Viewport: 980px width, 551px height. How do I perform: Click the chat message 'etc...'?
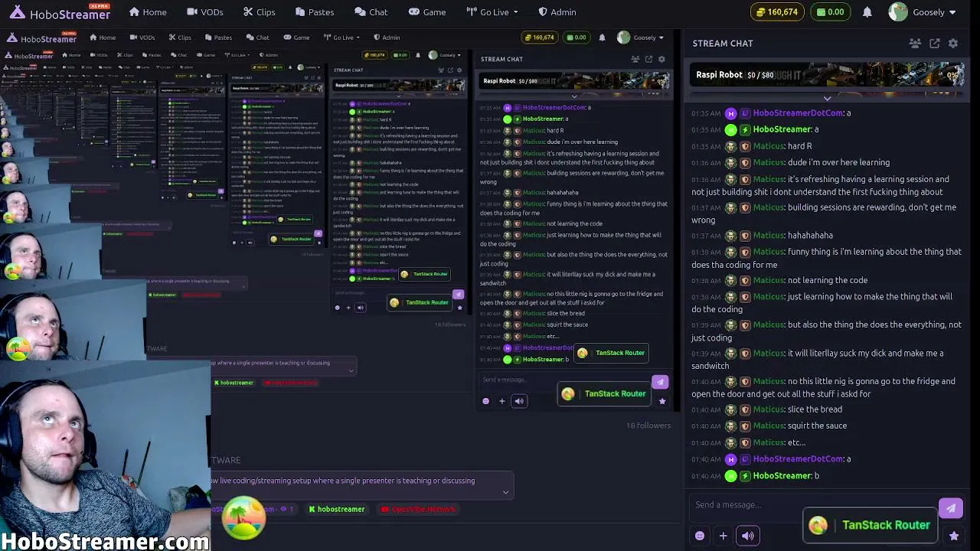click(x=796, y=442)
